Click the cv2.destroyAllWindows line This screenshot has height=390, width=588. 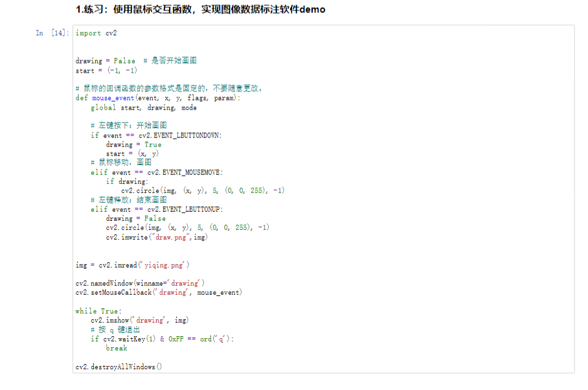tap(117, 366)
